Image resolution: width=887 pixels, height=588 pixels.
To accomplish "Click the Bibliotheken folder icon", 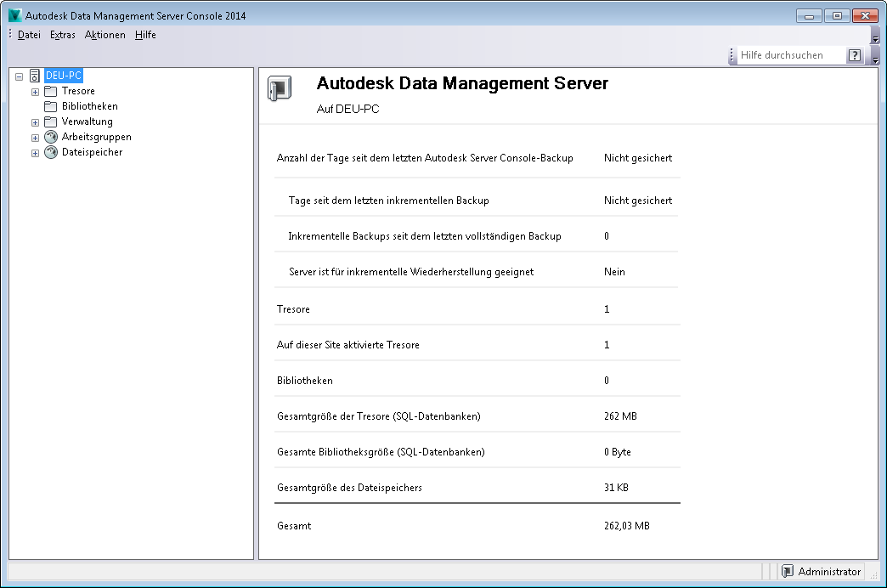I will click(51, 106).
